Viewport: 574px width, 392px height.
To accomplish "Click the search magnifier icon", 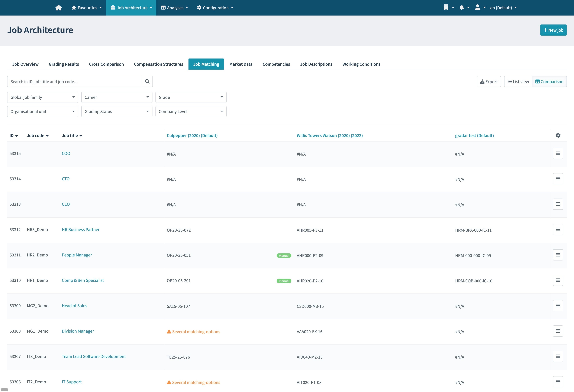I will click(x=147, y=81).
